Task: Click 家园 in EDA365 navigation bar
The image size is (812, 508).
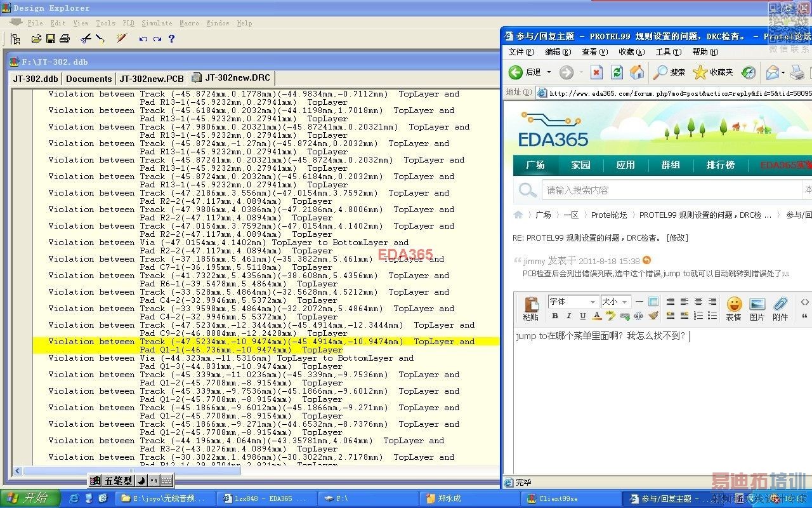Action: [580, 165]
